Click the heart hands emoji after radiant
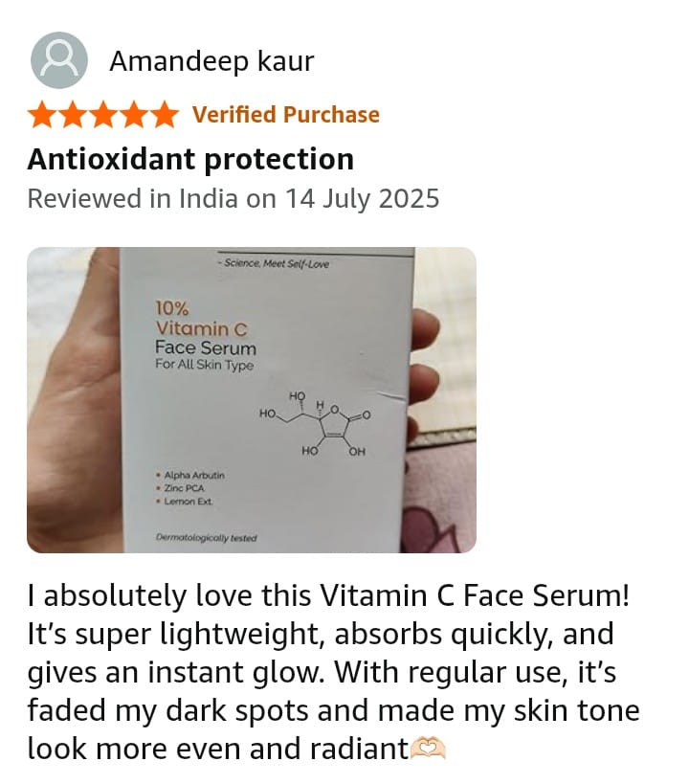The width and height of the screenshot is (689, 784). (x=428, y=749)
